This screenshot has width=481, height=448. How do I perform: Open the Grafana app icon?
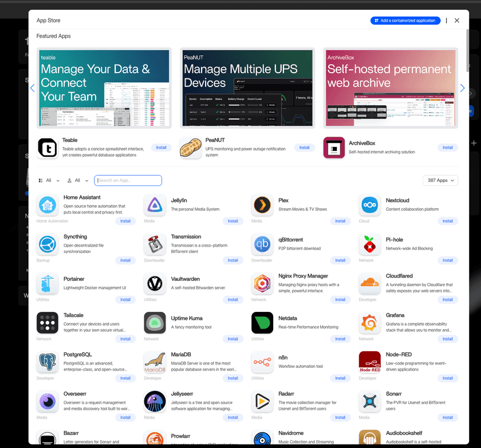point(370,323)
